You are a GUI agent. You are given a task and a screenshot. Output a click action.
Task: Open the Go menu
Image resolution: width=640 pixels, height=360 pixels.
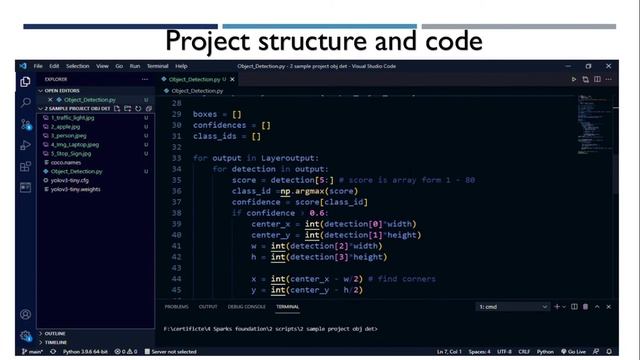[119, 66]
